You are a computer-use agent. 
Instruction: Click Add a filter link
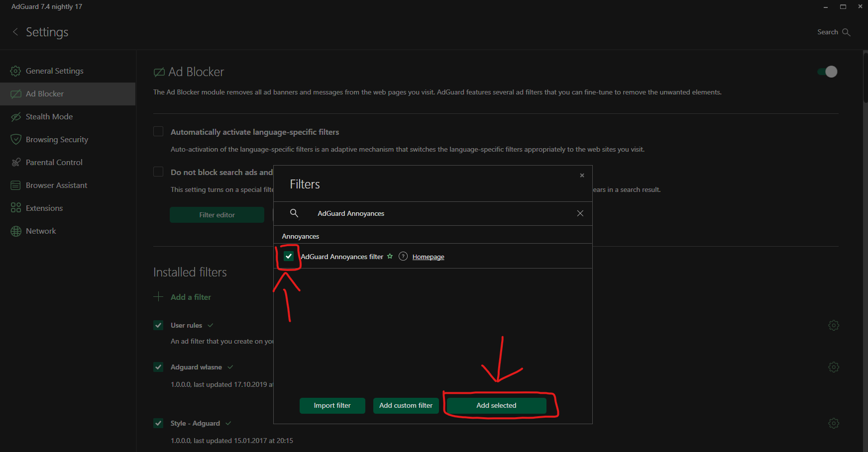point(191,297)
